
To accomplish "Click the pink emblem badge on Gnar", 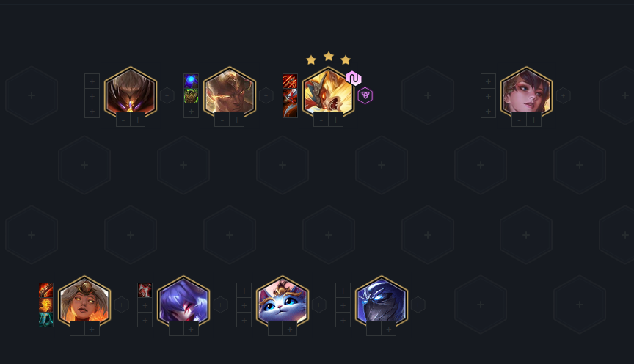I will [354, 78].
